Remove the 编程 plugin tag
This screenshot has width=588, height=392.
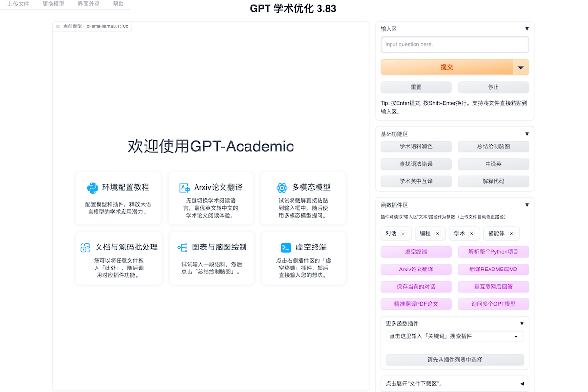[437, 234]
